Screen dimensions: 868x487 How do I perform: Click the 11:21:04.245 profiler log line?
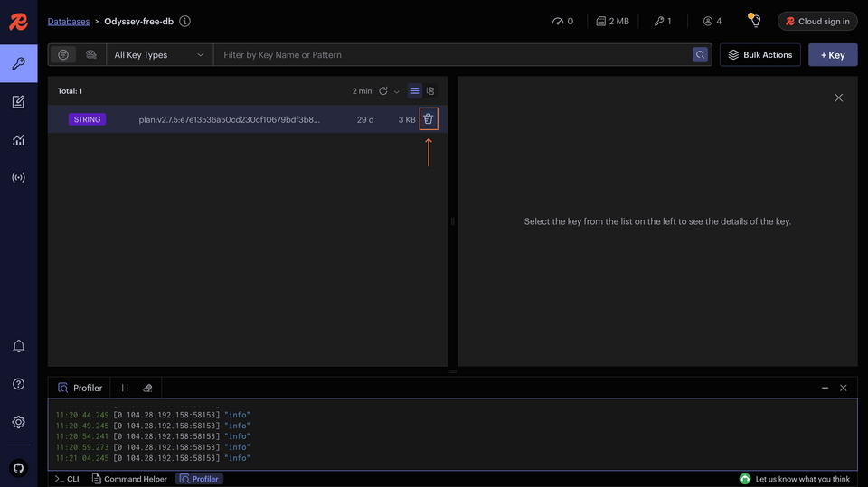click(x=153, y=458)
